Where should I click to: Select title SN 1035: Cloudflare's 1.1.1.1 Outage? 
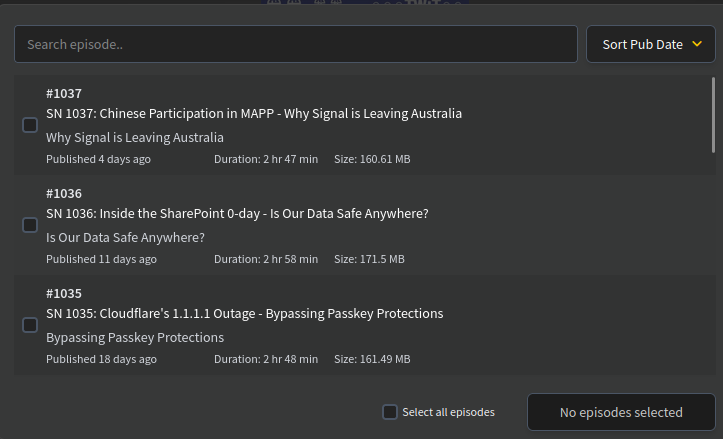click(x=244, y=314)
